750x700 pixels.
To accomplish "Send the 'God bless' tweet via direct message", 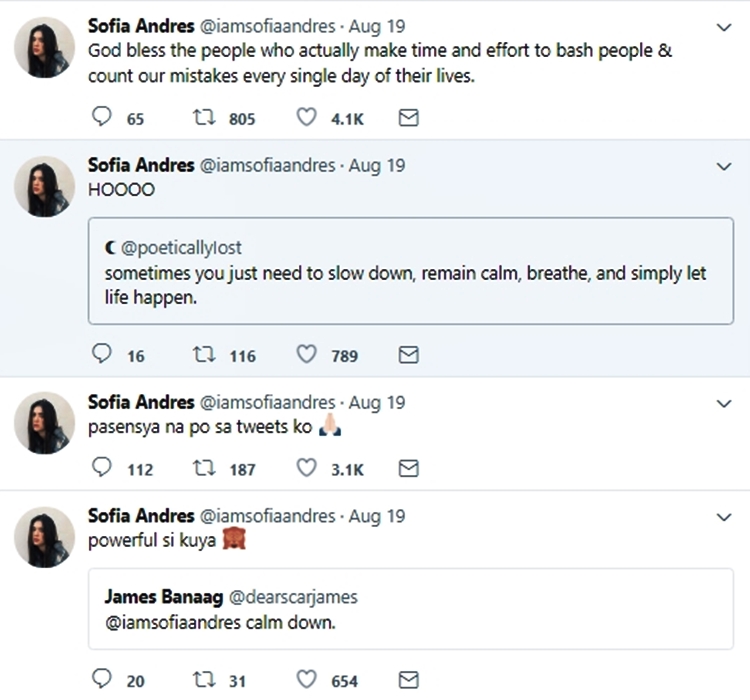I will click(x=408, y=118).
